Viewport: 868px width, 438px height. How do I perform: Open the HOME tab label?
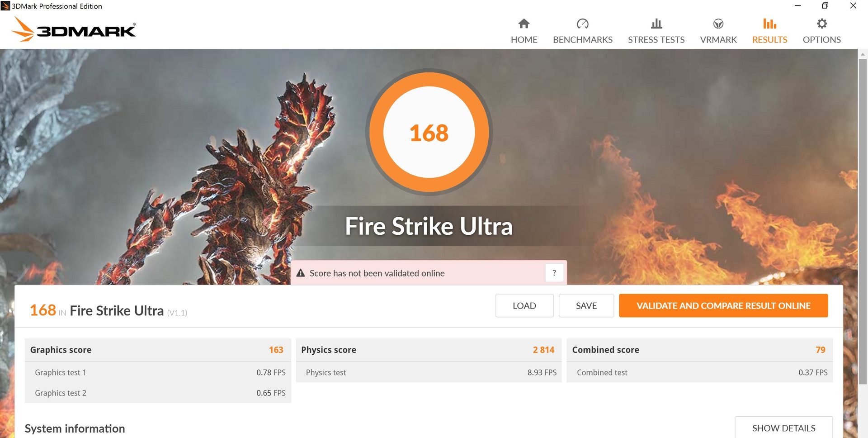click(524, 40)
